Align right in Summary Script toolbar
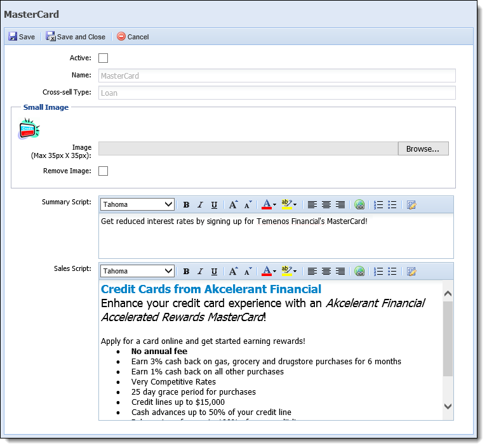Image resolution: width=487 pixels, height=448 pixels. (340, 205)
